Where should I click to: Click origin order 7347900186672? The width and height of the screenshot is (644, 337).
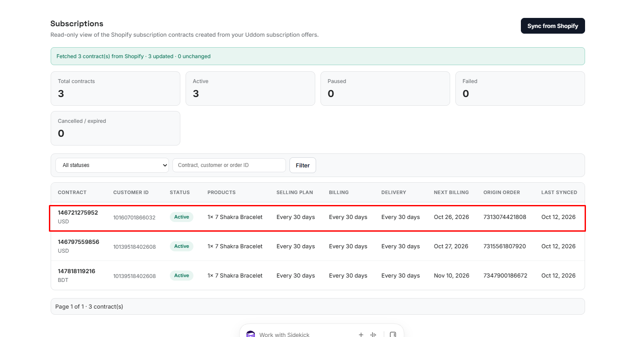pos(505,276)
